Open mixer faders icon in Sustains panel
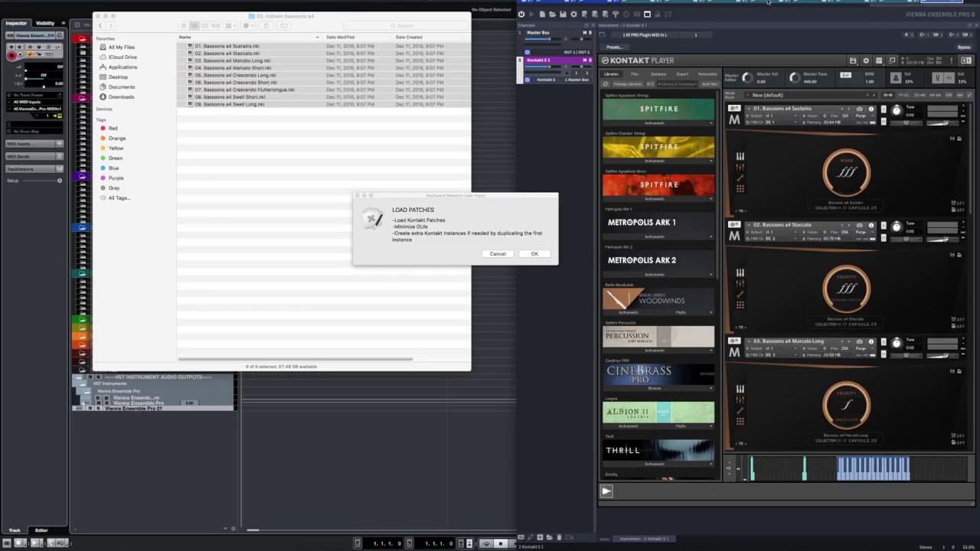This screenshot has width=980, height=551. point(740,168)
